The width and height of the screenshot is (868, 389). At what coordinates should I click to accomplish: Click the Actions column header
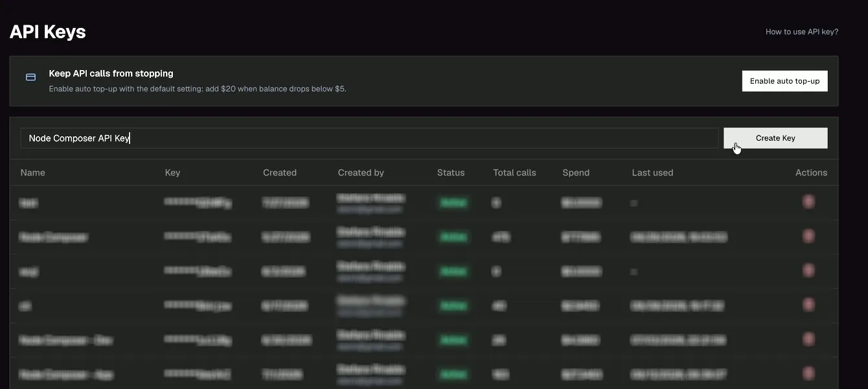(x=811, y=172)
